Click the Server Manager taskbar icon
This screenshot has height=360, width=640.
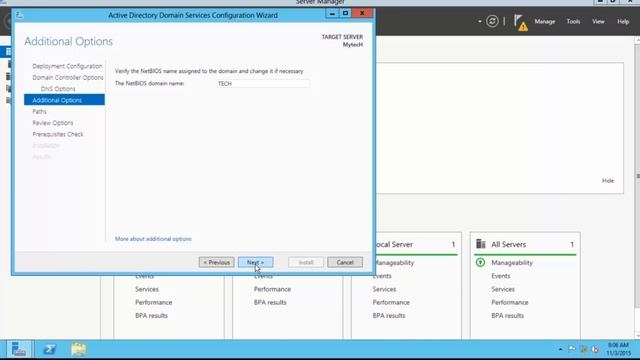(18, 349)
